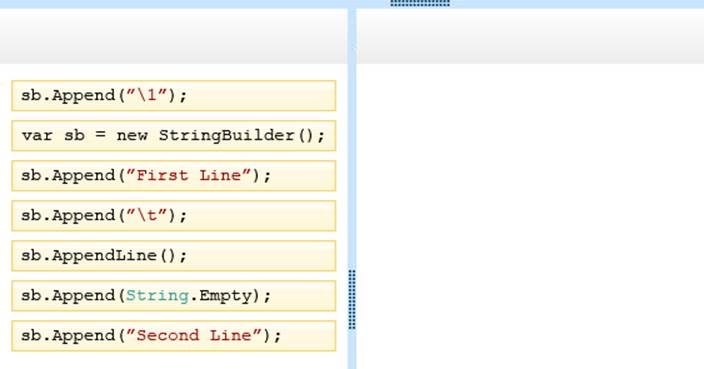Pick the sb.AppendLine() code block
This screenshot has height=369, width=704.
174,256
